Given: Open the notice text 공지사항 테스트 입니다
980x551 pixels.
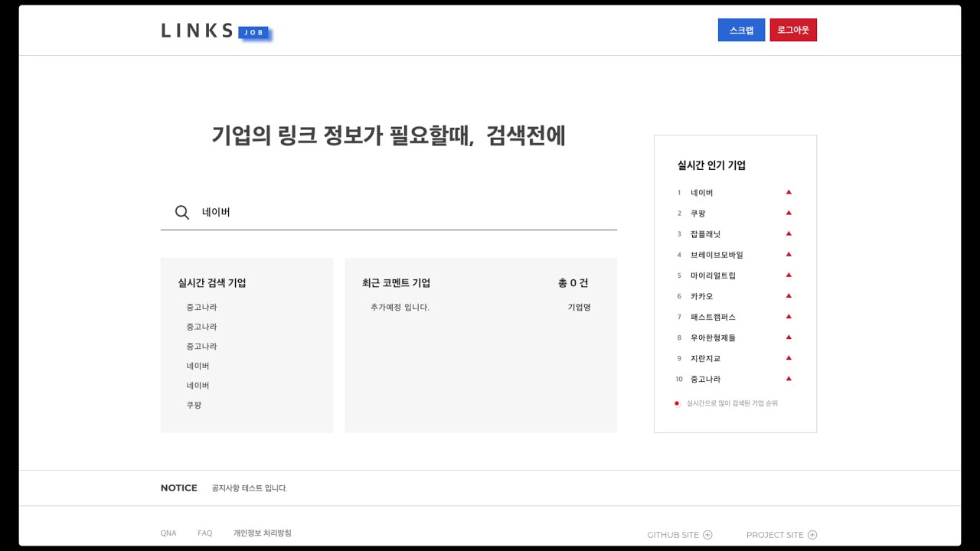Looking at the screenshot, I should pyautogui.click(x=250, y=488).
